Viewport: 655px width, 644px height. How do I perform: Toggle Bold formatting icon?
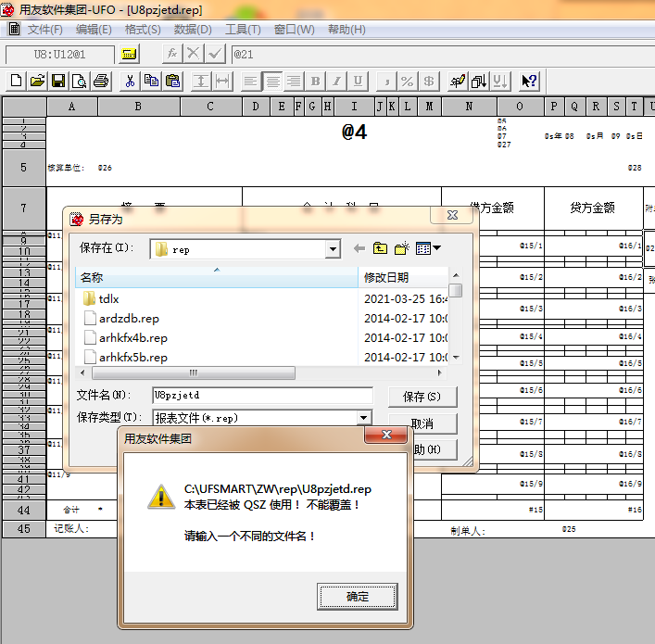click(315, 81)
